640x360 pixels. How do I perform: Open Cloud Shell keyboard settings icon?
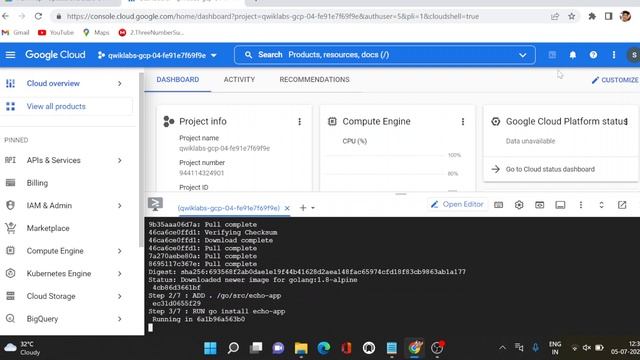pyautogui.click(x=498, y=205)
